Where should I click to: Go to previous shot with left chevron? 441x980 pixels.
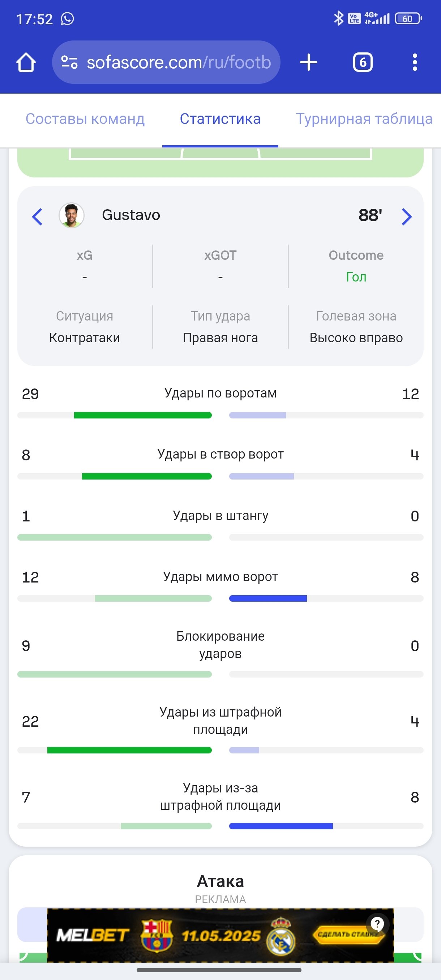coord(37,217)
